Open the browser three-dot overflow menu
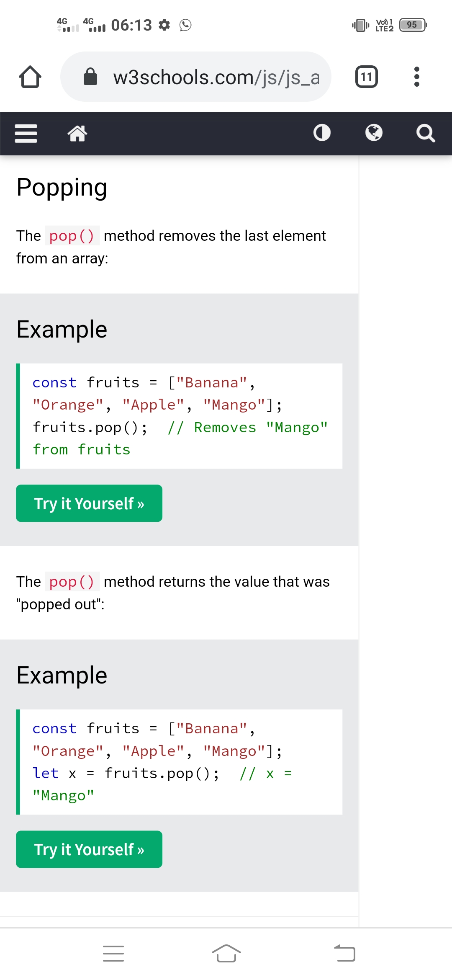Viewport: 452px width, 980px height. coord(416,77)
